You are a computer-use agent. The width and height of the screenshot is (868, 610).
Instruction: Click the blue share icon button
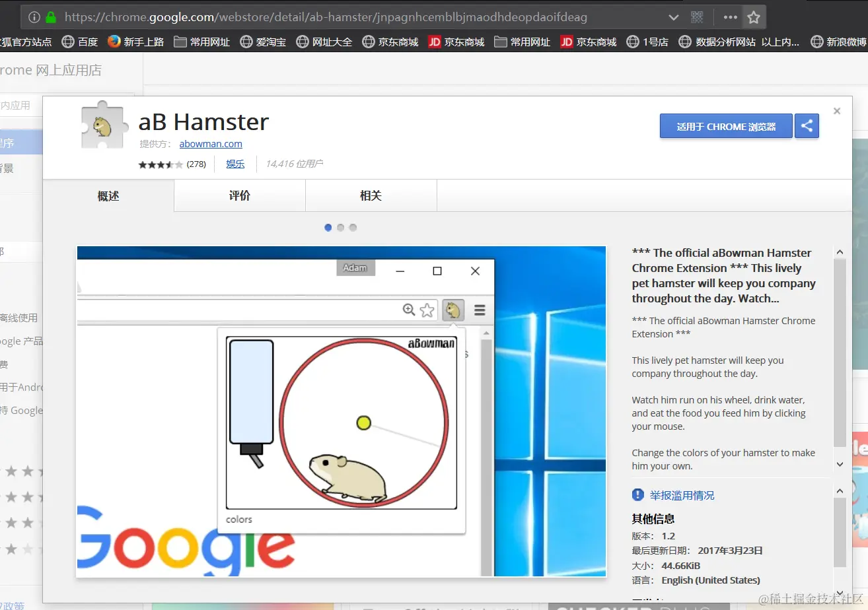point(807,126)
